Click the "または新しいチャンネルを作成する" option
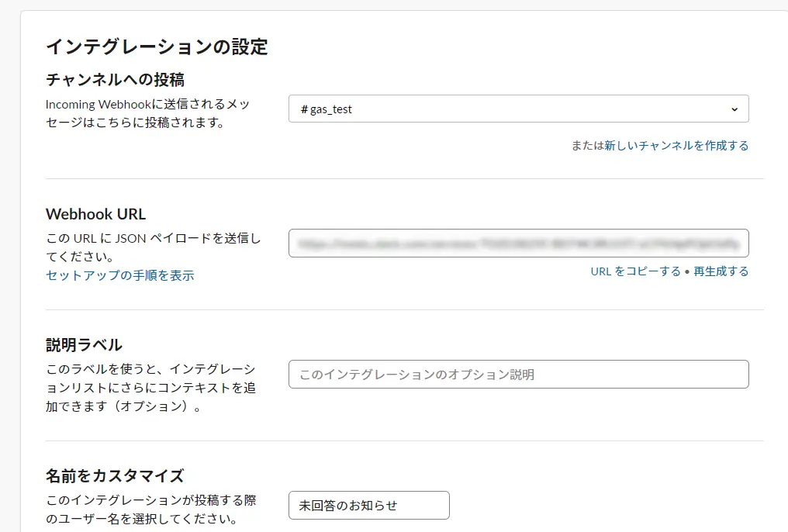The width and height of the screenshot is (788, 532). [679, 144]
